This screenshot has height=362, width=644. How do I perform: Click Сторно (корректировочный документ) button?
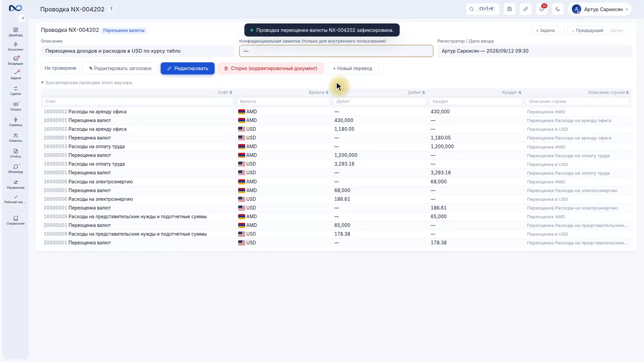click(270, 68)
